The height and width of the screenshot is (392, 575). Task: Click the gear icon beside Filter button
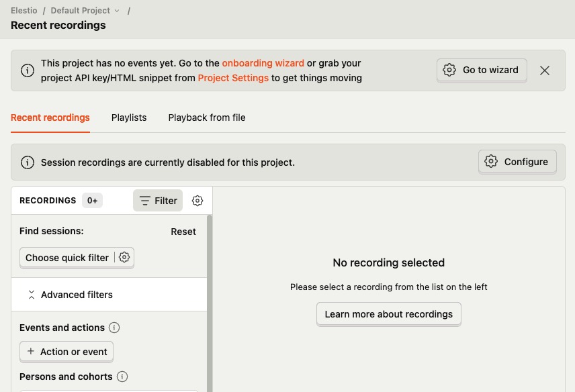(x=197, y=201)
